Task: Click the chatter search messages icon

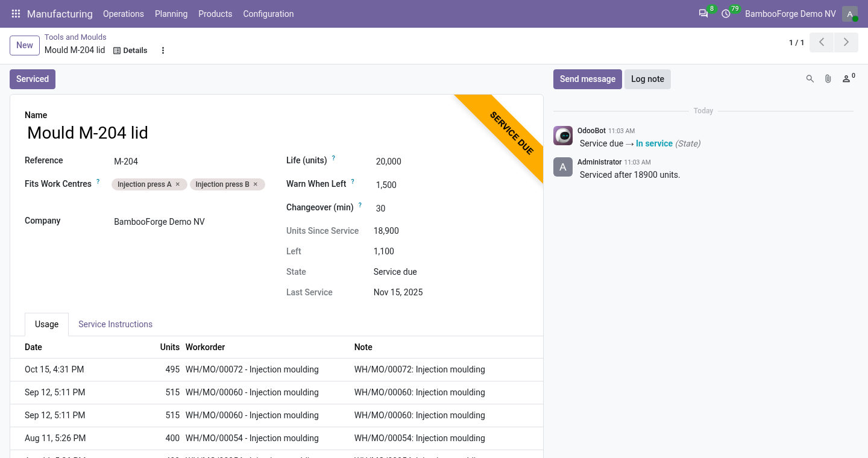Action: (x=810, y=79)
